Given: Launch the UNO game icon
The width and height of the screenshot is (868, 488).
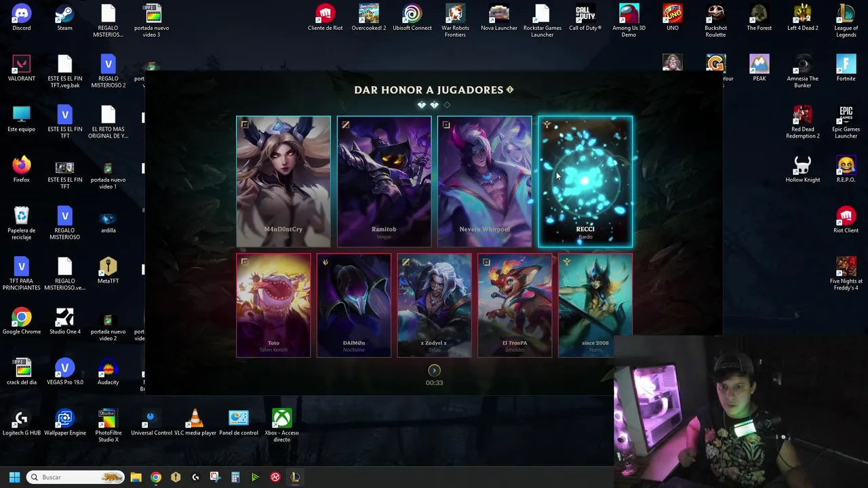Looking at the screenshot, I should pyautogui.click(x=673, y=18).
